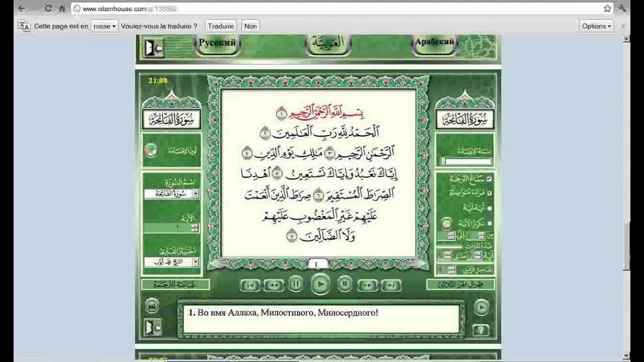Screen dimensions: 644x362
Task: Reload the islamhouse page
Action: (x=48, y=9)
